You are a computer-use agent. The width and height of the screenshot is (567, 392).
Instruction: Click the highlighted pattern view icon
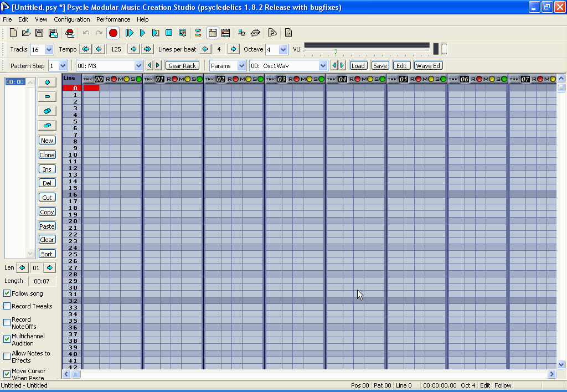click(213, 33)
